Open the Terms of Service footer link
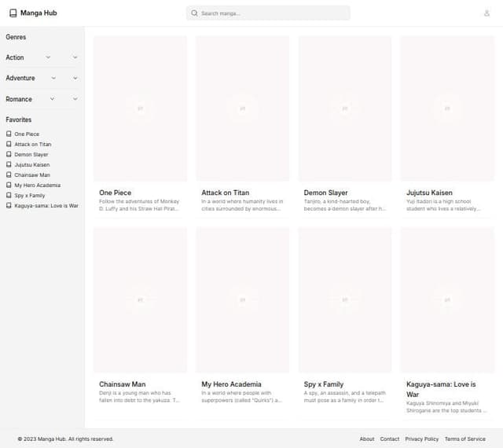This screenshot has height=448, width=503. pos(464,439)
